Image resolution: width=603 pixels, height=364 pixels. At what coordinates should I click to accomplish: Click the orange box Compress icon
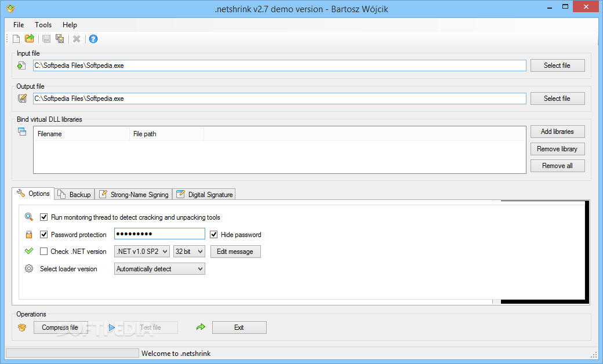point(22,327)
